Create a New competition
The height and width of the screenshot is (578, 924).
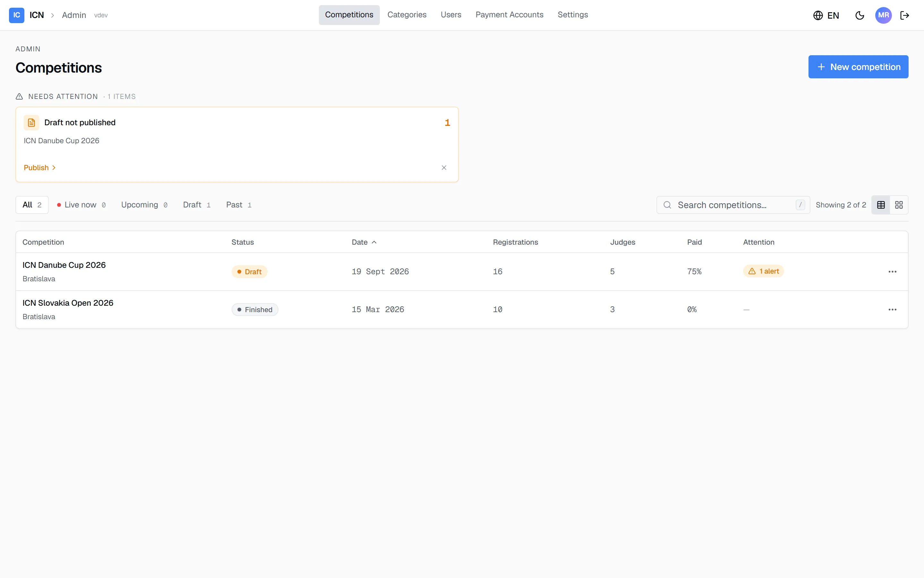tap(858, 67)
